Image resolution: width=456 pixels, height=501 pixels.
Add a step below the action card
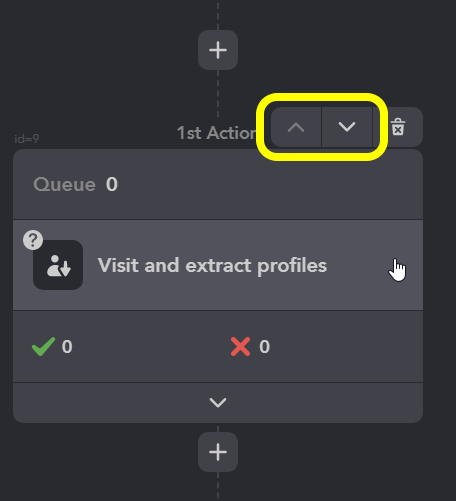click(x=218, y=452)
